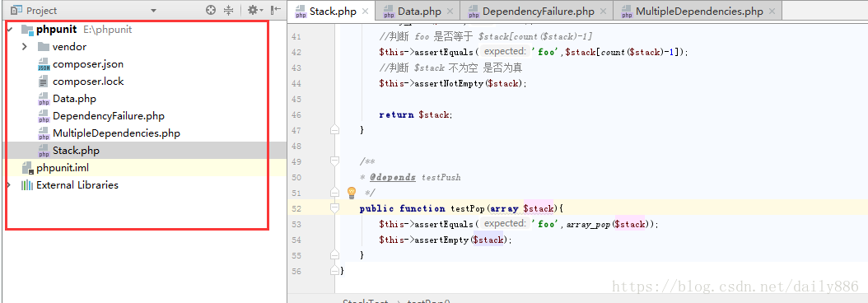Click the Project view title icon
868x303 pixels.
pyautogui.click(x=16, y=10)
